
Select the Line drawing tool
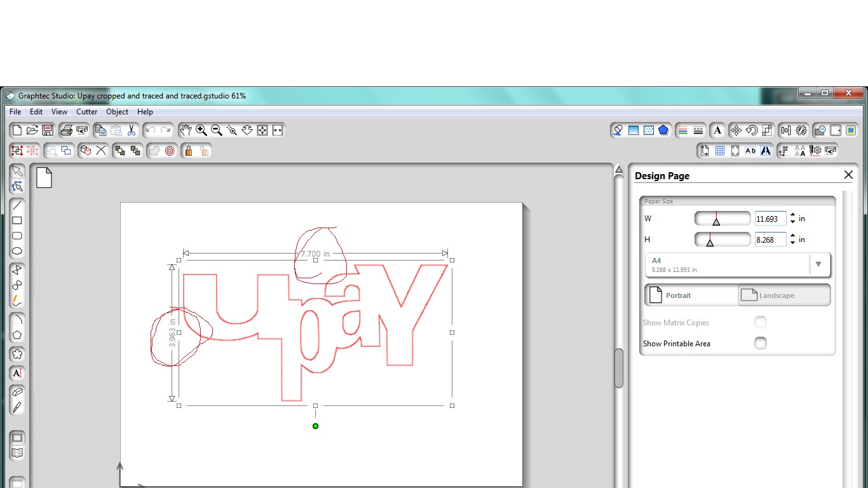tap(17, 205)
